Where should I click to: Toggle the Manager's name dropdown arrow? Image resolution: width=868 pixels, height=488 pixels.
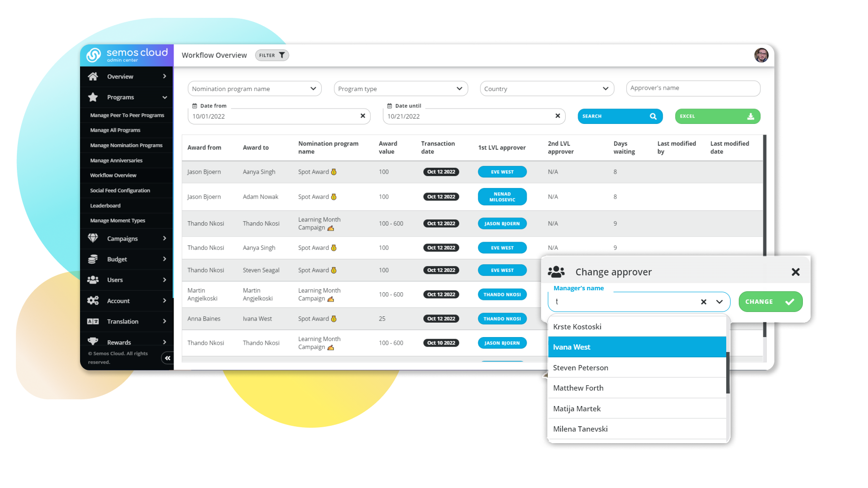click(719, 302)
